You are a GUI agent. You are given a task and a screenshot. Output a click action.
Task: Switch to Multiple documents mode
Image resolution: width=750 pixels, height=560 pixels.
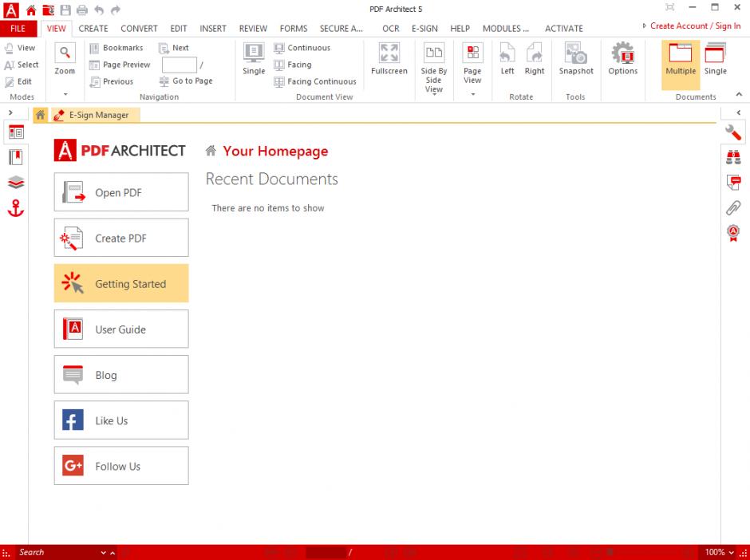681,60
